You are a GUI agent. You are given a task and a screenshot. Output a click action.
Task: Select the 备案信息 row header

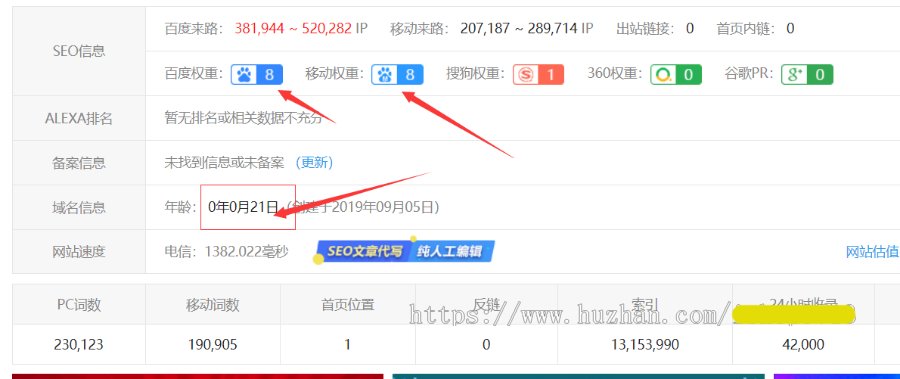coord(79,163)
